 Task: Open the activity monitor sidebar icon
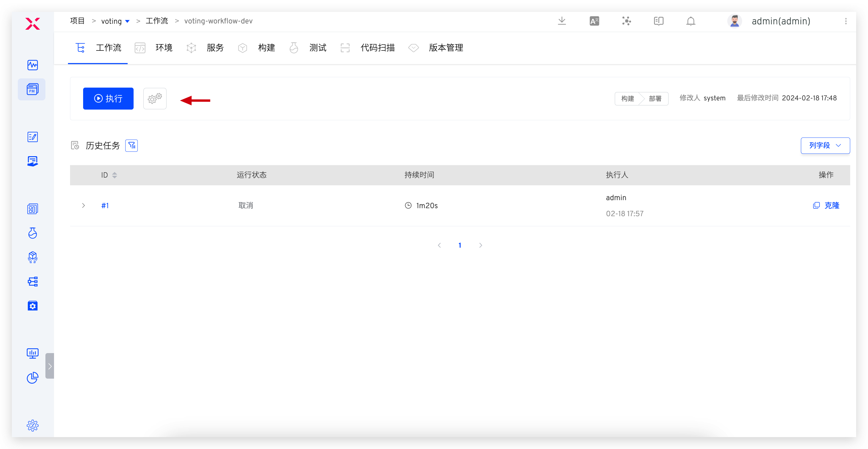pyautogui.click(x=32, y=65)
